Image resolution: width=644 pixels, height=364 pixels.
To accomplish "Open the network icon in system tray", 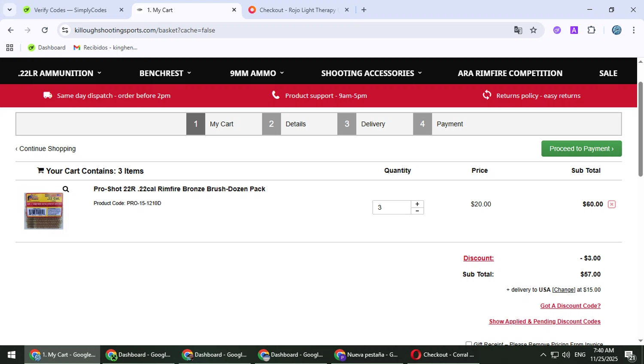I will coord(555,355).
